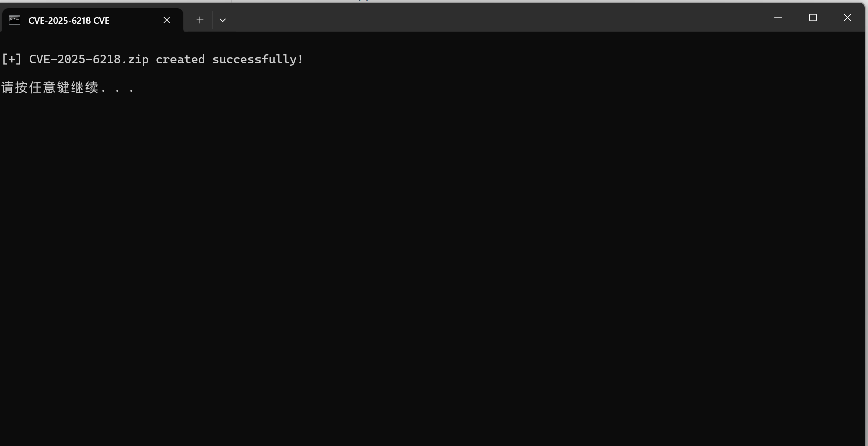Click the command prompt icon on the tab
868x446 pixels.
click(15, 20)
